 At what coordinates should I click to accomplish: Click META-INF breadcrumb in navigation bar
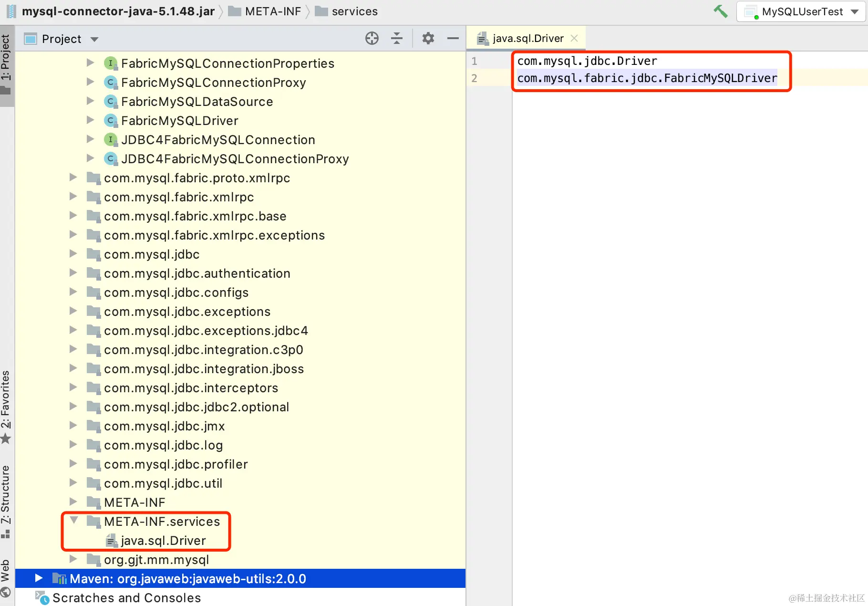coord(273,11)
